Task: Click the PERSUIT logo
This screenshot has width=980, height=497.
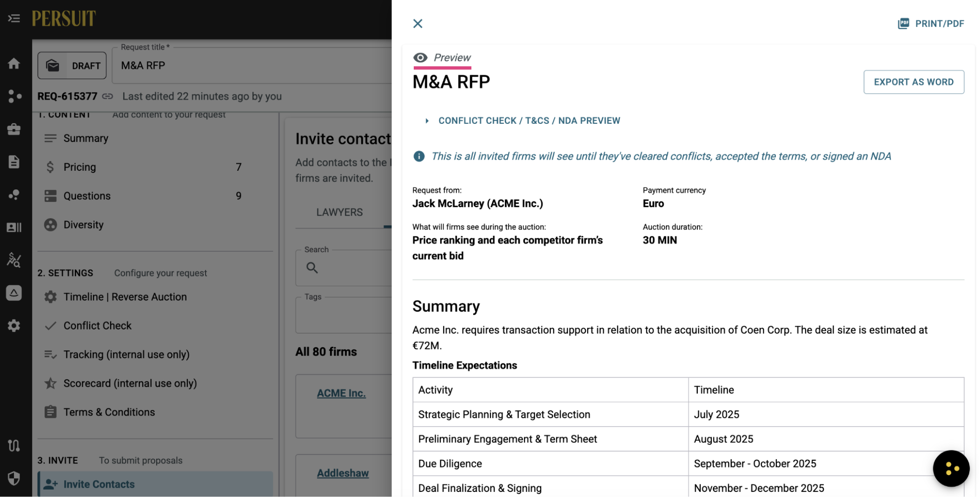Action: pos(64,19)
